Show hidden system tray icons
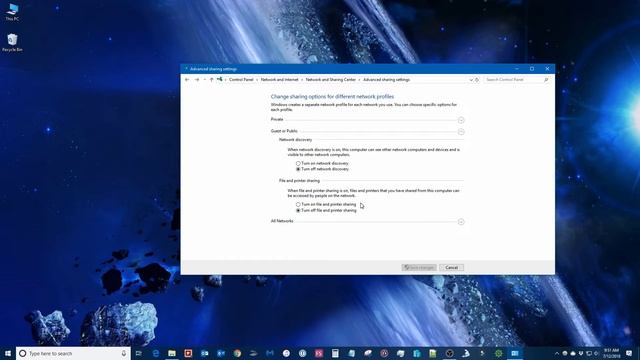The height and width of the screenshot is (360, 640). click(x=557, y=353)
